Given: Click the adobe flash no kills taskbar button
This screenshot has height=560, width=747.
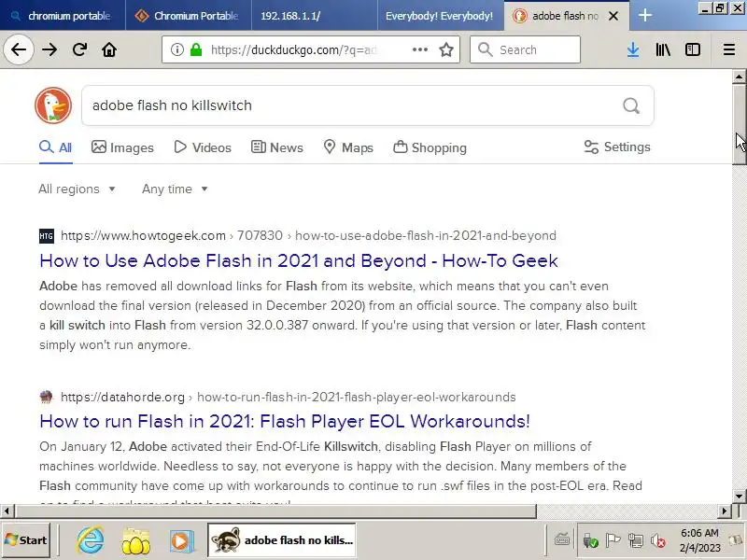Looking at the screenshot, I should [282, 540].
